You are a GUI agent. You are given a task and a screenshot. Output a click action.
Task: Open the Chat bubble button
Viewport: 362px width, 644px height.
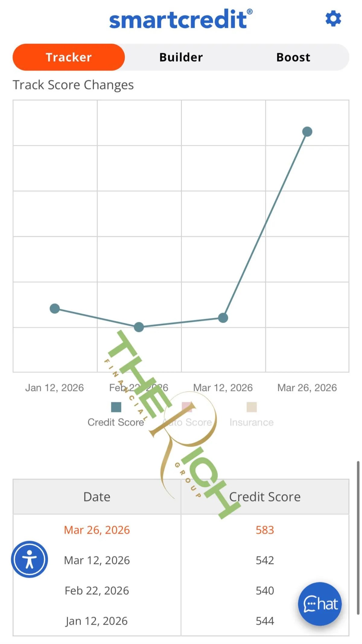click(x=320, y=604)
